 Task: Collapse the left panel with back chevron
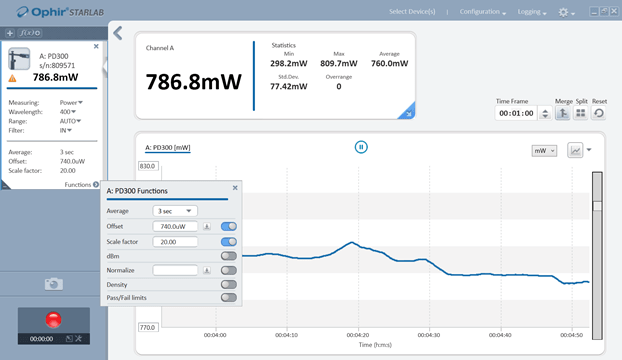[118, 33]
